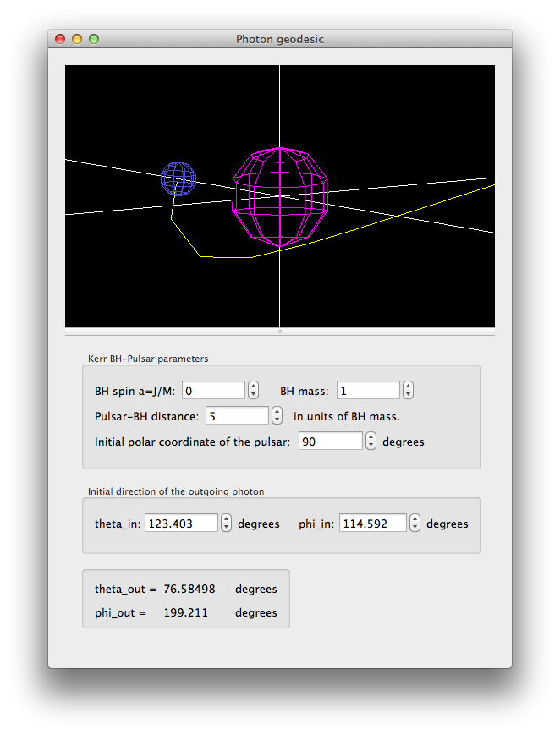Click the blue pulsar wireframe sphere
Image resolution: width=560 pixels, height=735 pixels.
tap(178, 179)
